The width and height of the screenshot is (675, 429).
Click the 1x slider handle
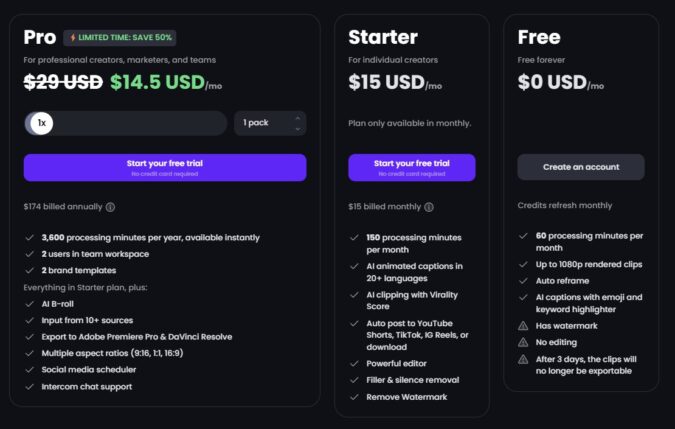(41, 123)
